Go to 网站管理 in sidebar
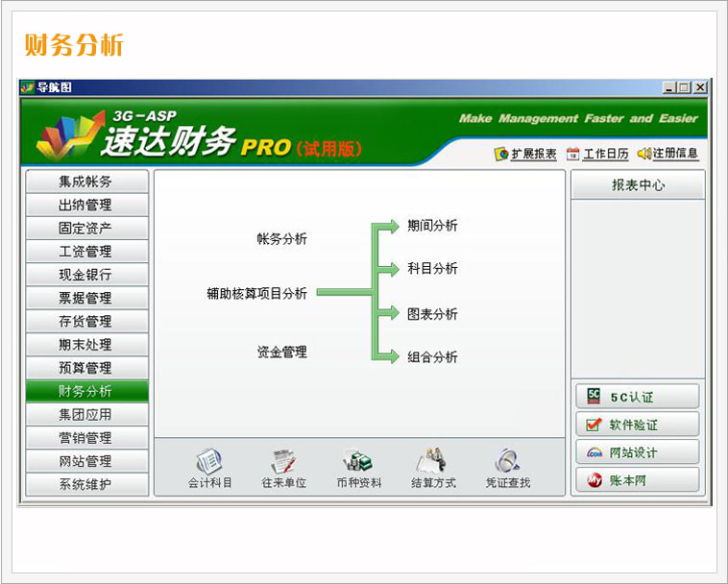Image resolution: width=728 pixels, height=584 pixels. 86,461
